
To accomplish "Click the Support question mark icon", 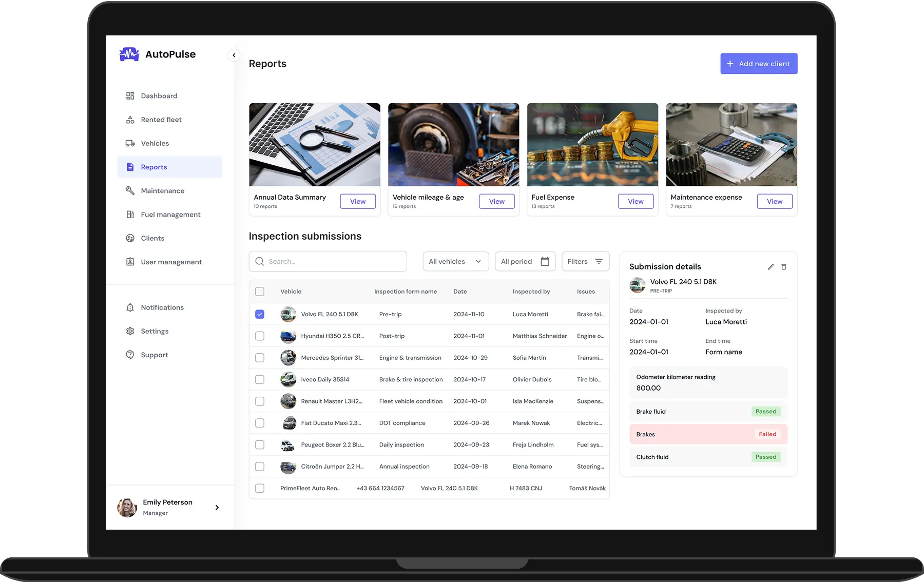I will [130, 355].
